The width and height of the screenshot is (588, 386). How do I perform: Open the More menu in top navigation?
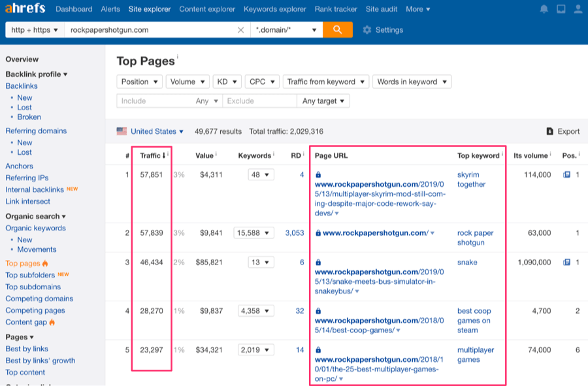coord(417,9)
